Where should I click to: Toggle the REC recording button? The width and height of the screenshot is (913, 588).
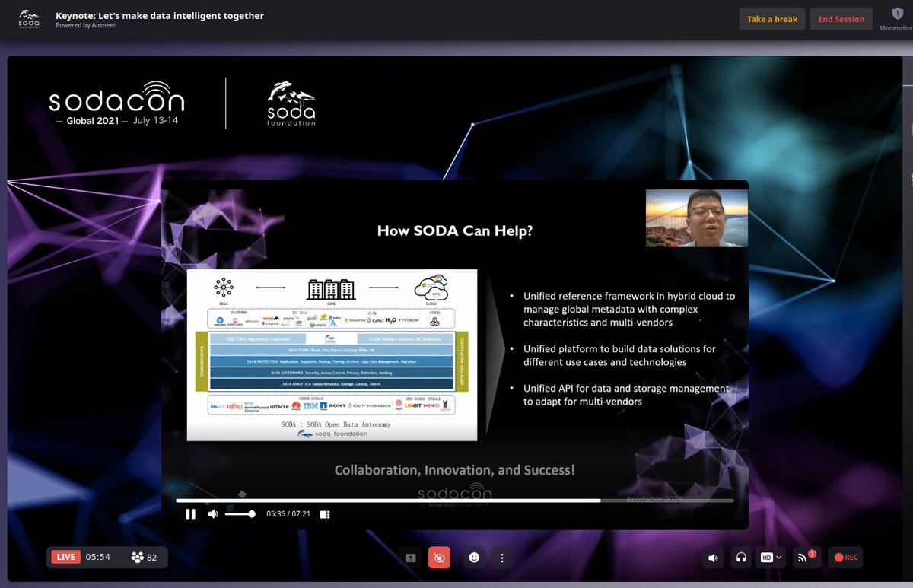(x=846, y=558)
